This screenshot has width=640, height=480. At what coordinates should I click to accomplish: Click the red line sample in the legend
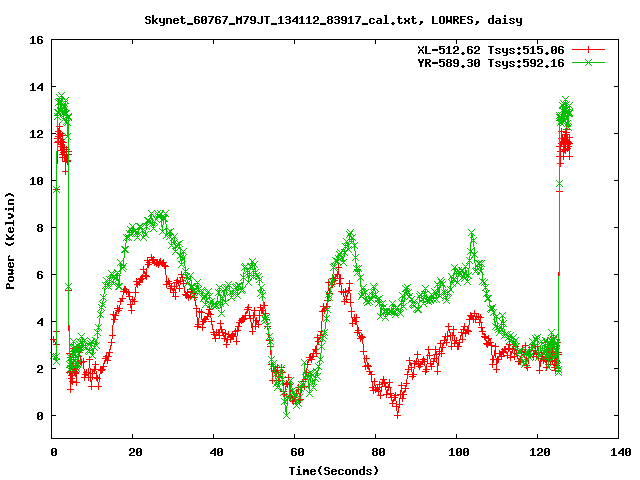[x=588, y=50]
